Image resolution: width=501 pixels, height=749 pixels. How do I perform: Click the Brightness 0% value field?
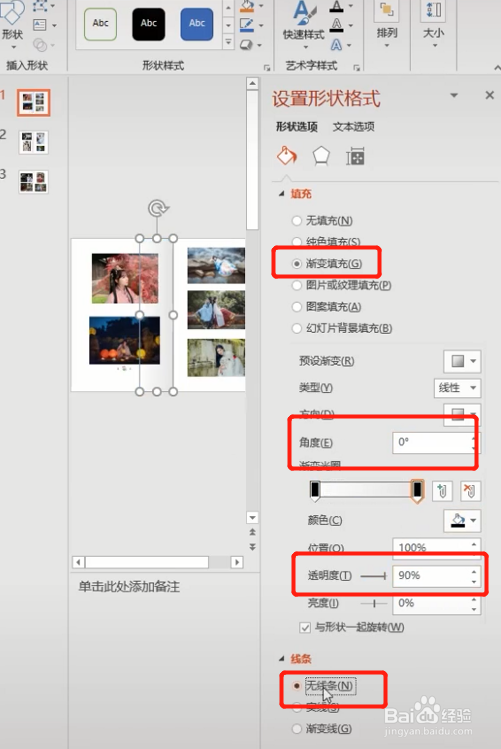431,603
